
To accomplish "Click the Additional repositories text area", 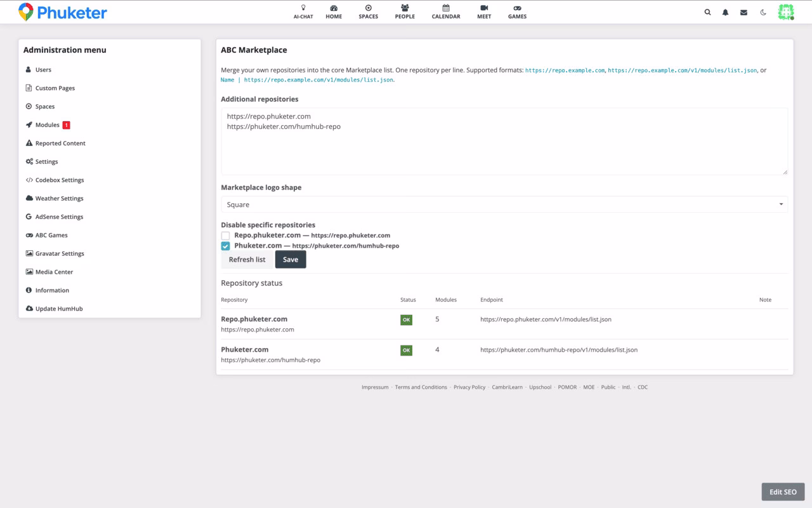I will coord(504,141).
